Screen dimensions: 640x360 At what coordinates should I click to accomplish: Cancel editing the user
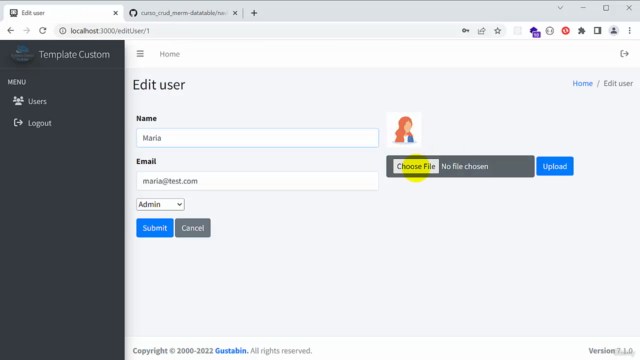tap(193, 228)
